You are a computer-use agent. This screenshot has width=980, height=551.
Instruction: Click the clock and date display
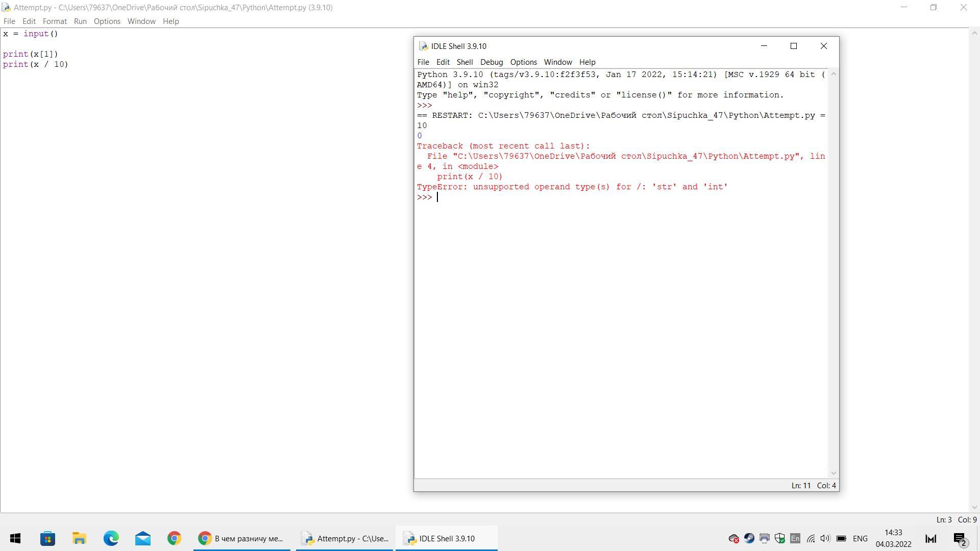893,538
